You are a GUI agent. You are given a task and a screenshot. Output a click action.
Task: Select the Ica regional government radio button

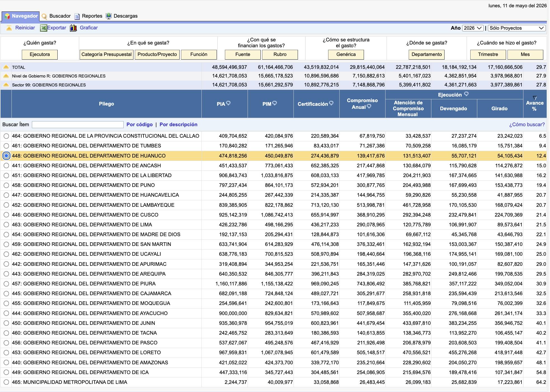pyautogui.click(x=6, y=372)
